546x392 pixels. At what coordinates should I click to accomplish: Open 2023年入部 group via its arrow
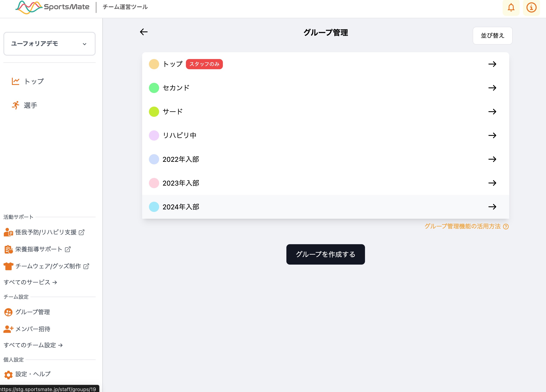coord(492,183)
